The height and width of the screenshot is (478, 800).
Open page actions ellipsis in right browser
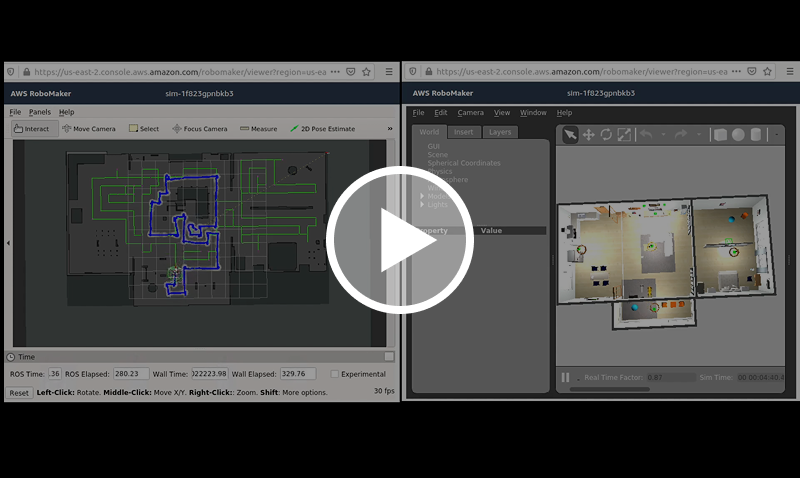tap(736, 72)
